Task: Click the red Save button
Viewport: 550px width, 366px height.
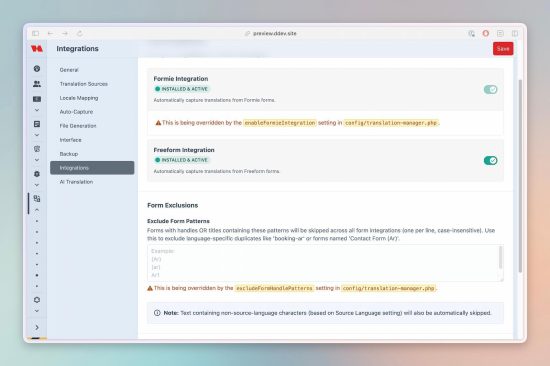Action: tap(503, 48)
